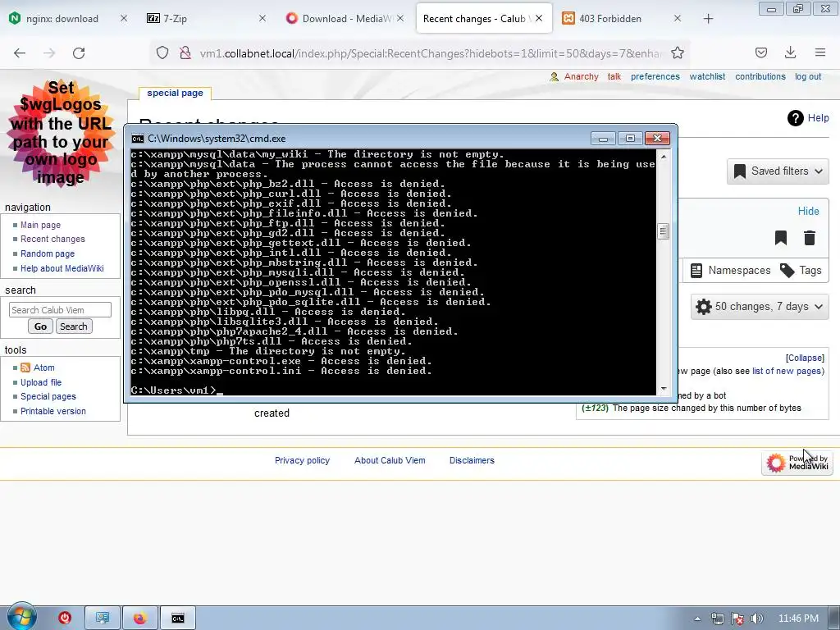Open the Tags filter

[x=801, y=271]
